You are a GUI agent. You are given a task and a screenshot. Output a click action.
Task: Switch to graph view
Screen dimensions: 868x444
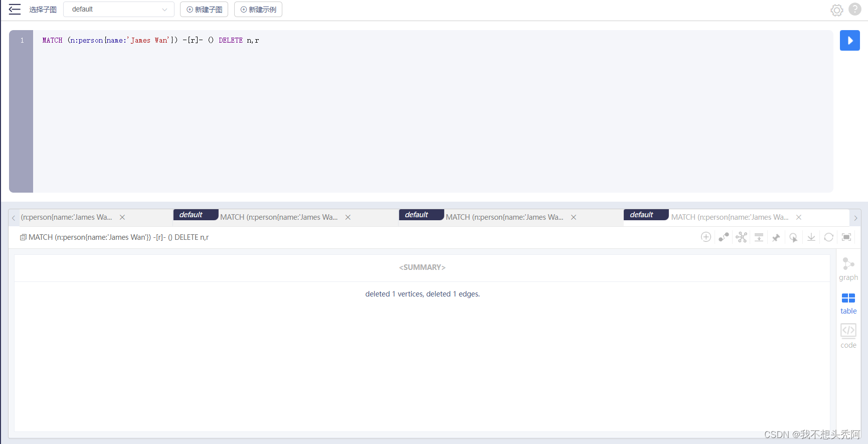point(848,269)
